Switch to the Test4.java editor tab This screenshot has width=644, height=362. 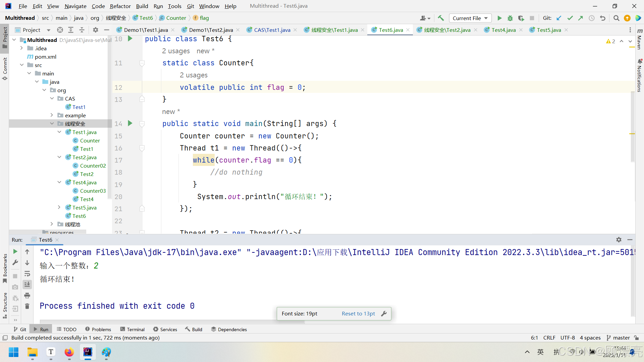pos(503,30)
